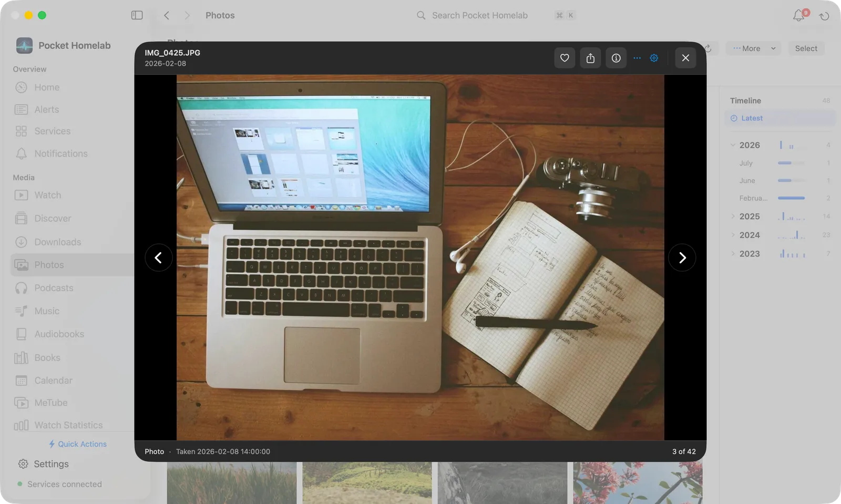Toggle the sidebar panel icon
841x504 pixels.
(x=137, y=15)
